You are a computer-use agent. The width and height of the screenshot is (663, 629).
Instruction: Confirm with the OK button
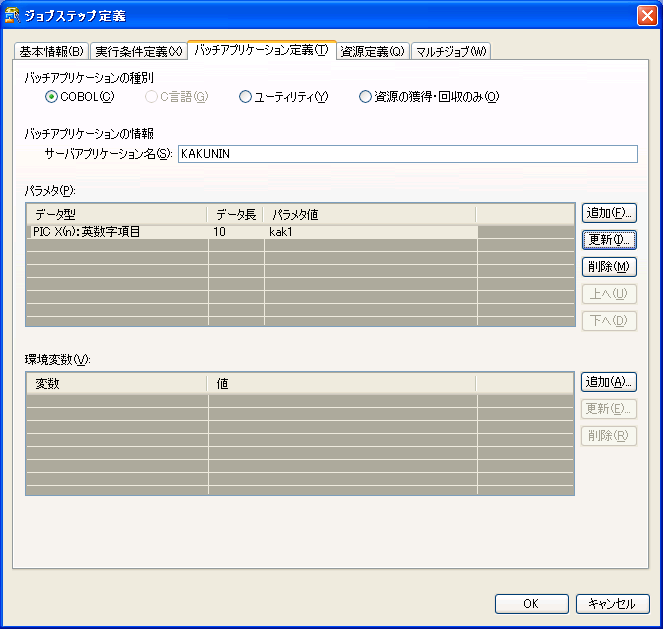coord(531,604)
